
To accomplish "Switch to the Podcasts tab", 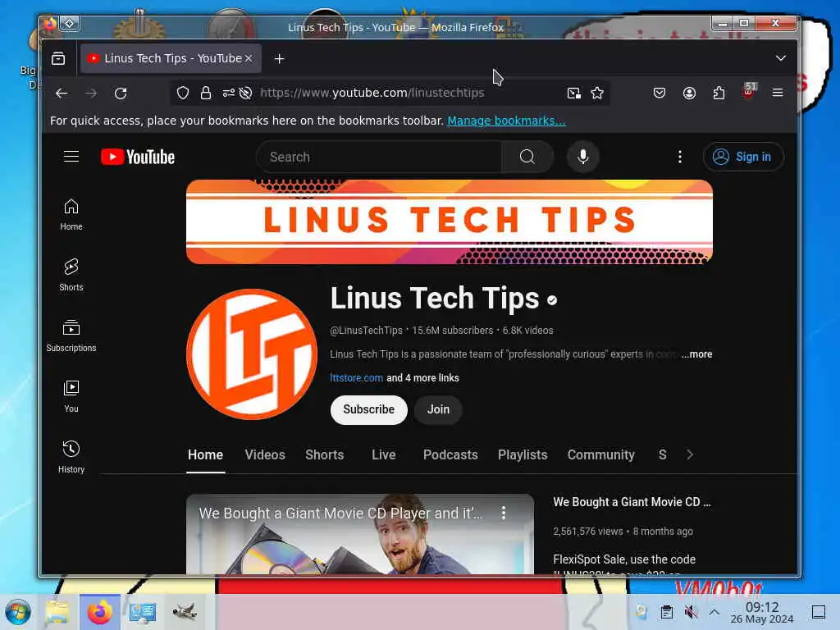I will coord(450,454).
